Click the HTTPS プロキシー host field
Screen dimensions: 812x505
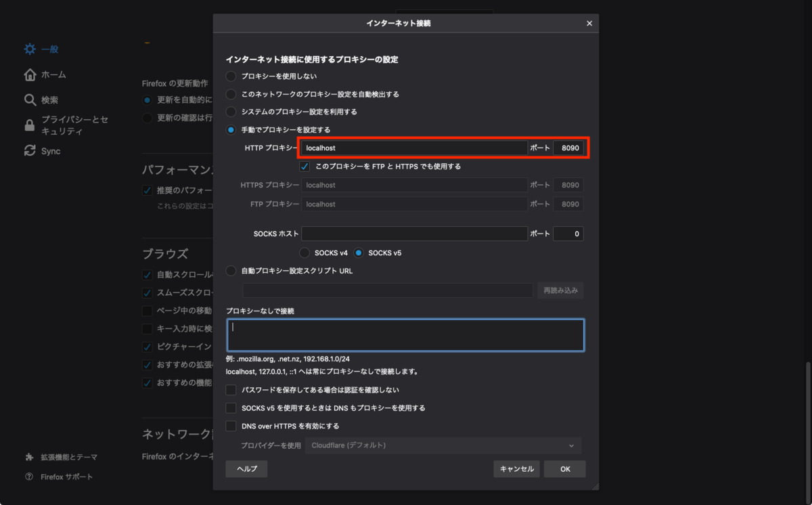(414, 185)
